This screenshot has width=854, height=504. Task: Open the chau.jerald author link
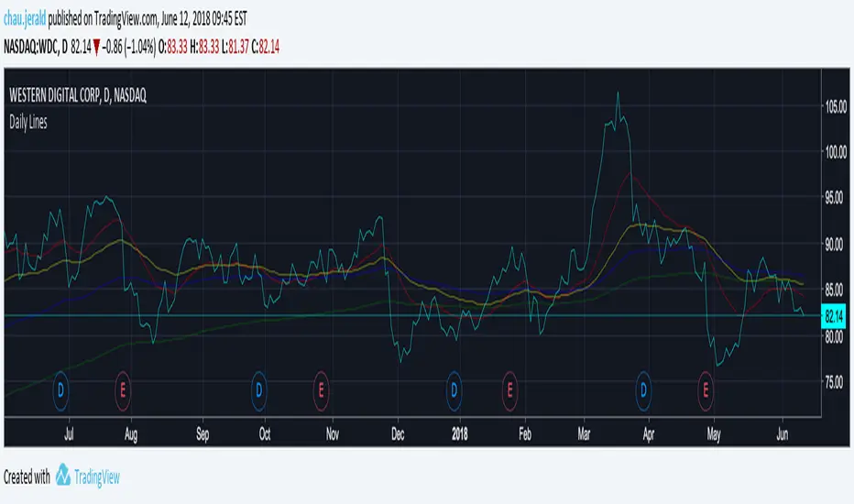click(x=25, y=19)
